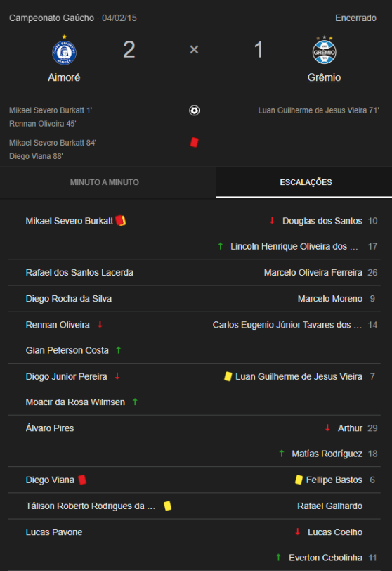The image size is (392, 571).
Task: Click substitution-out arrow next to Rennan Oliveira
Action: [100, 324]
